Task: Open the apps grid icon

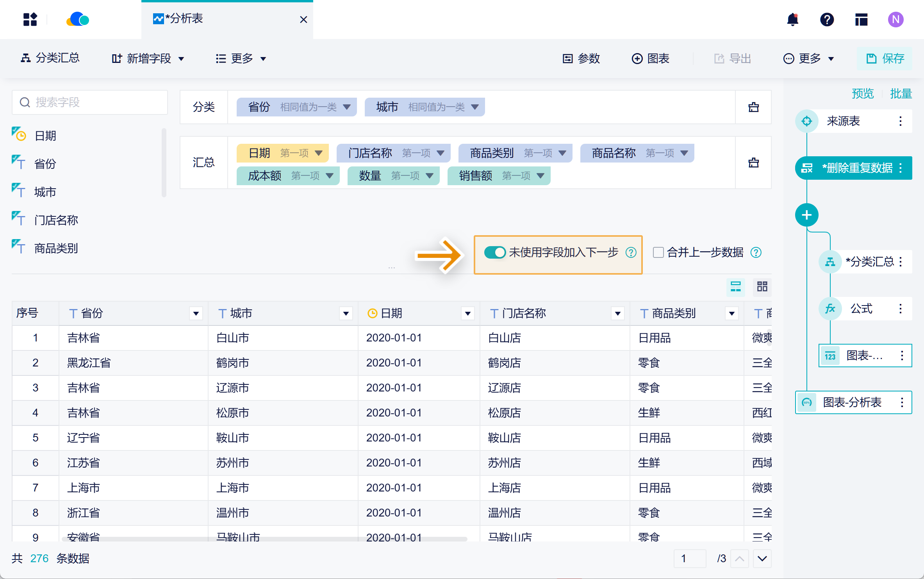Action: pos(30,20)
